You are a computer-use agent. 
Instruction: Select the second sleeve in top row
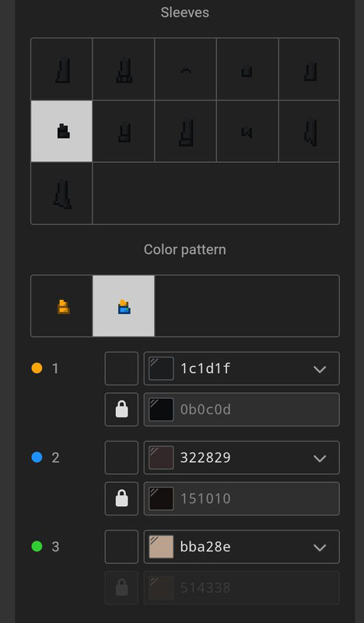(x=124, y=69)
